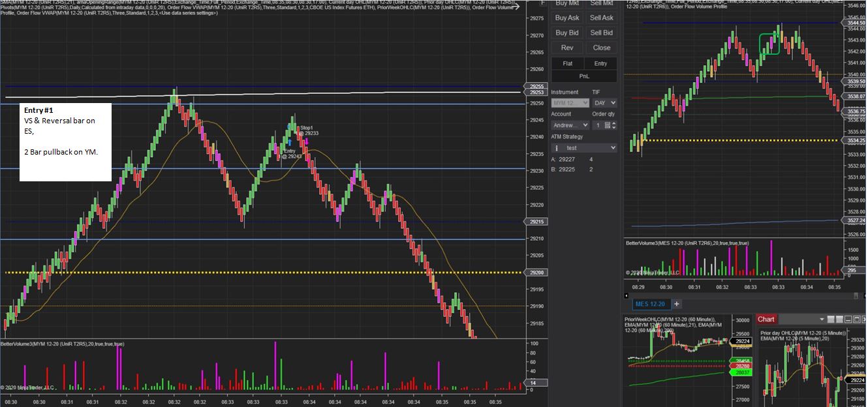Click B: 29225 bid price row
This screenshot has height=407, width=868.
click(x=572, y=169)
